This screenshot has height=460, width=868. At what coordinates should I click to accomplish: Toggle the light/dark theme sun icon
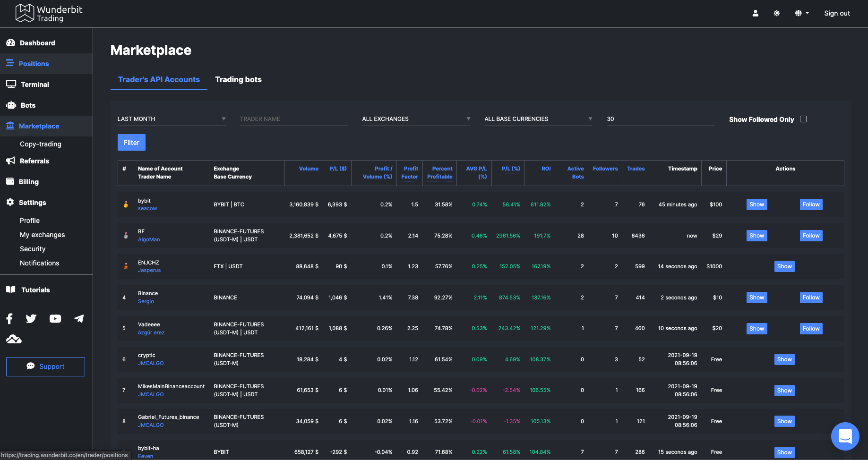[x=776, y=13]
